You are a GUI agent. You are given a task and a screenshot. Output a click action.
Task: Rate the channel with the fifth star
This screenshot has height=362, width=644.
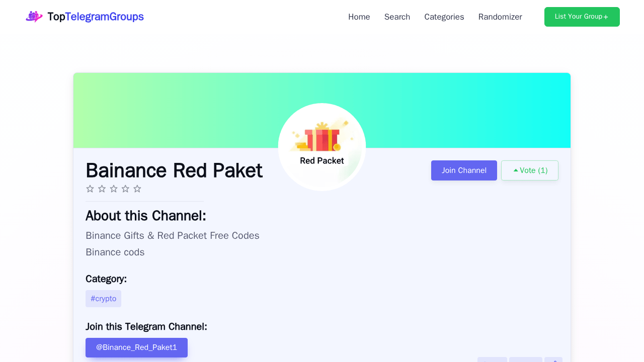137,189
